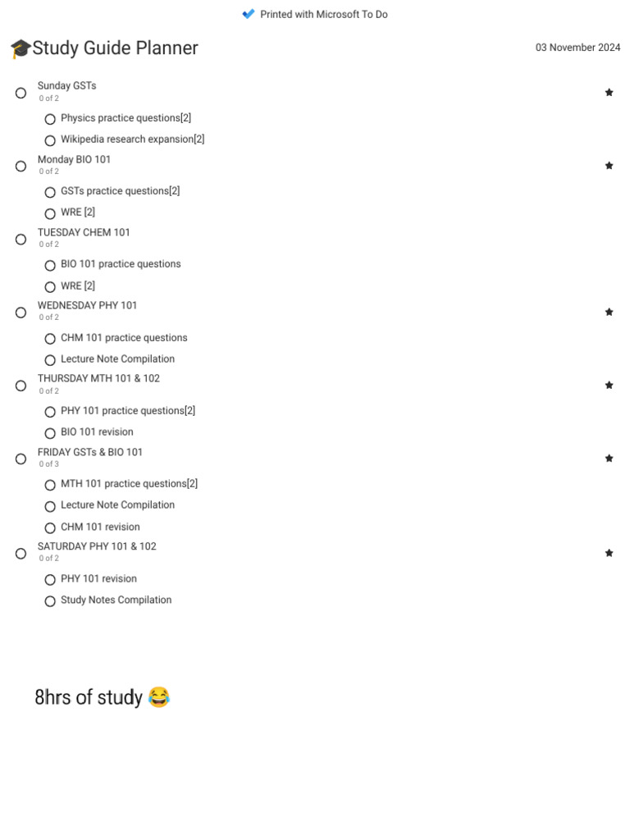This screenshot has width=630, height=840.
Task: Click the star next to WEDNESDAY PHY 101
Action: pos(609,312)
